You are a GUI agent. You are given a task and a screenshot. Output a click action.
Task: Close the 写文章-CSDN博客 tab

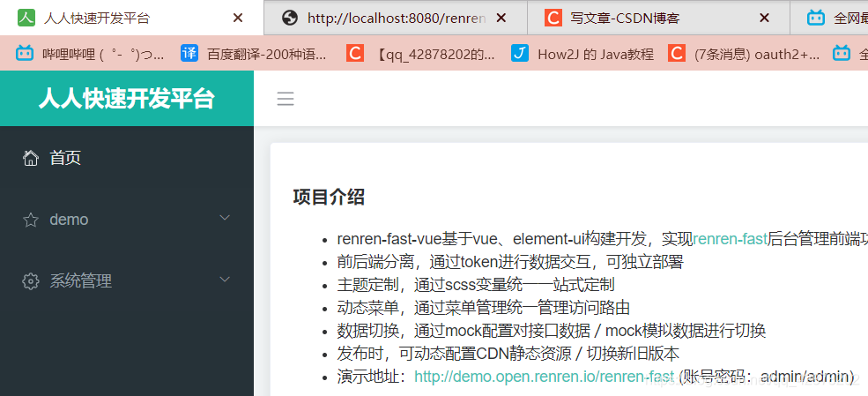coord(764,19)
